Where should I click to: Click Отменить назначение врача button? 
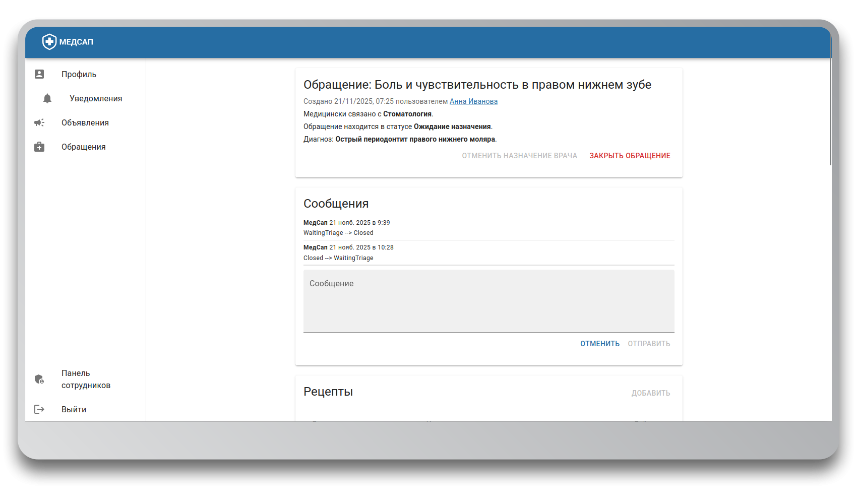point(519,156)
